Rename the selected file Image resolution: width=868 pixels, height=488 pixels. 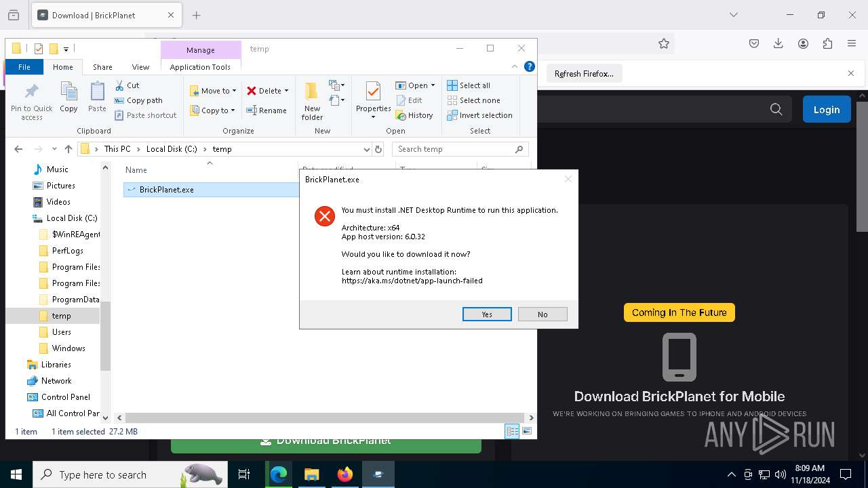(x=267, y=110)
